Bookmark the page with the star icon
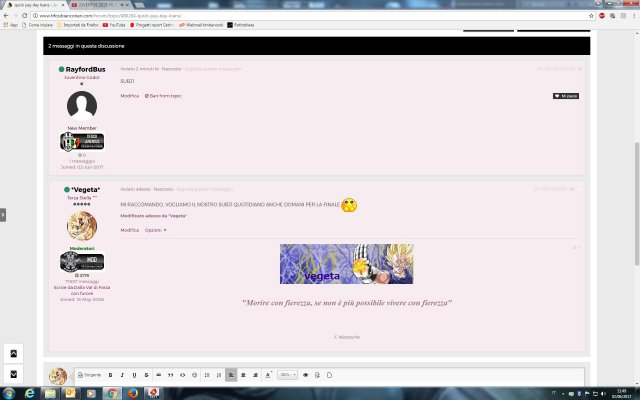 (x=591, y=16)
